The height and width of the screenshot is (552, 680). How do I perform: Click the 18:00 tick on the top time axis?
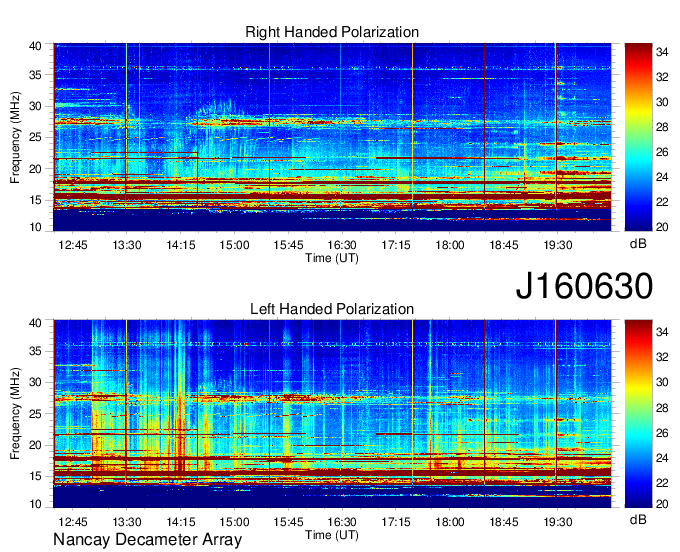coord(450,245)
